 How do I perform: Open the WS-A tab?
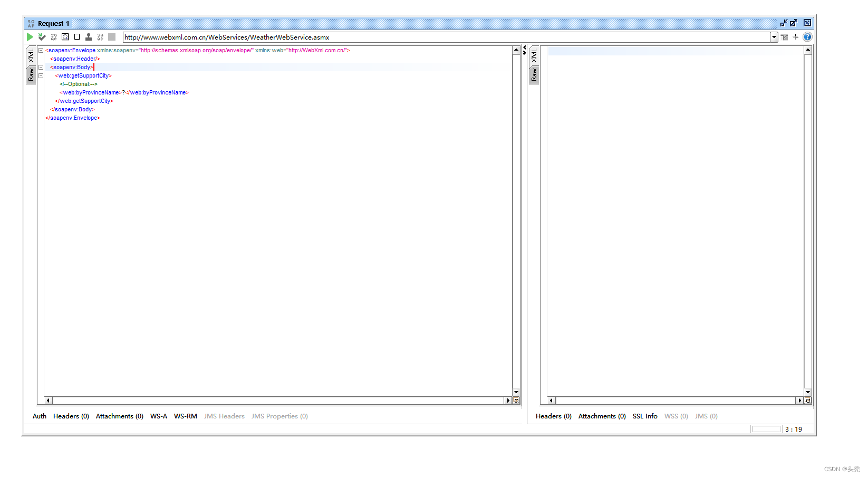click(159, 416)
